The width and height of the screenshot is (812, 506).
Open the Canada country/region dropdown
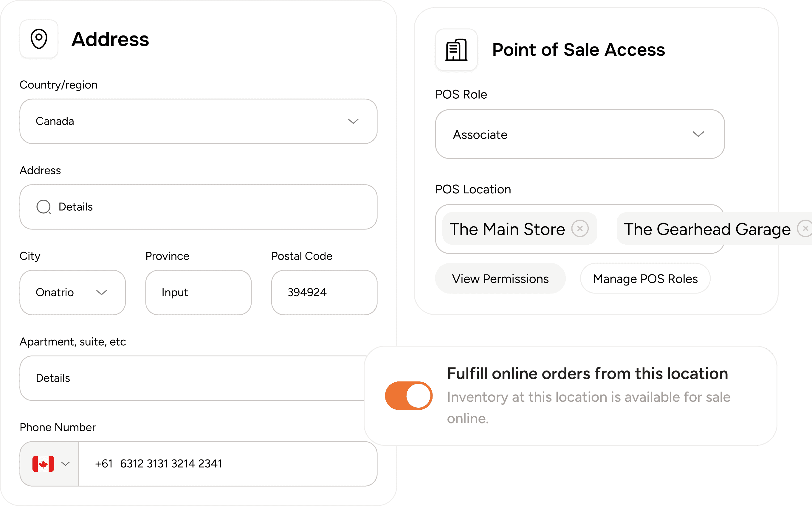199,121
